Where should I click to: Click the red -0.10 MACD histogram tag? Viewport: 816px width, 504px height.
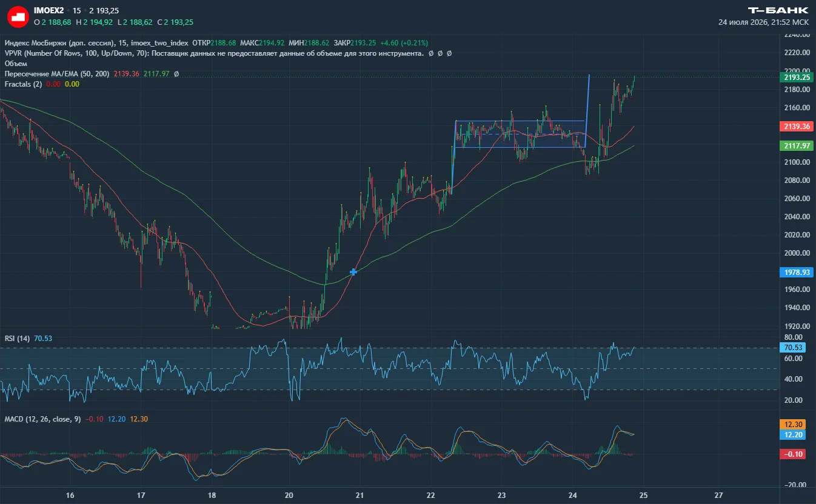[x=792, y=454]
